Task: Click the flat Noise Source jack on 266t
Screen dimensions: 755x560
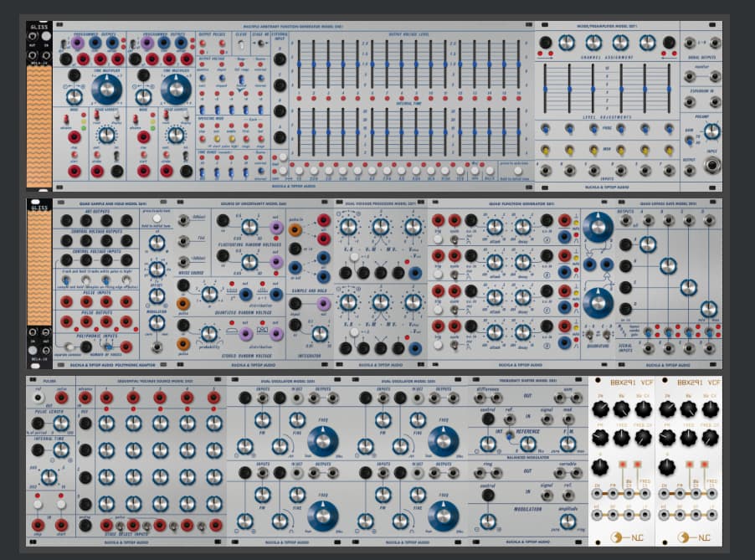Action: point(183,241)
